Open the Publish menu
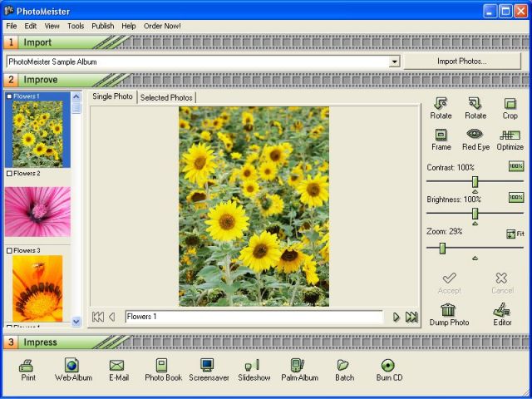The height and width of the screenshot is (399, 532). (x=103, y=26)
